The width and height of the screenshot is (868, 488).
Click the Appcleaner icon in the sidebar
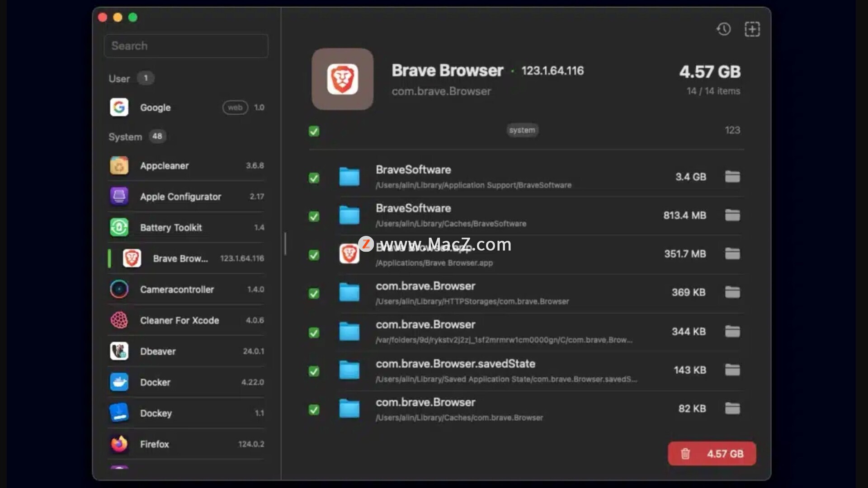tap(119, 166)
